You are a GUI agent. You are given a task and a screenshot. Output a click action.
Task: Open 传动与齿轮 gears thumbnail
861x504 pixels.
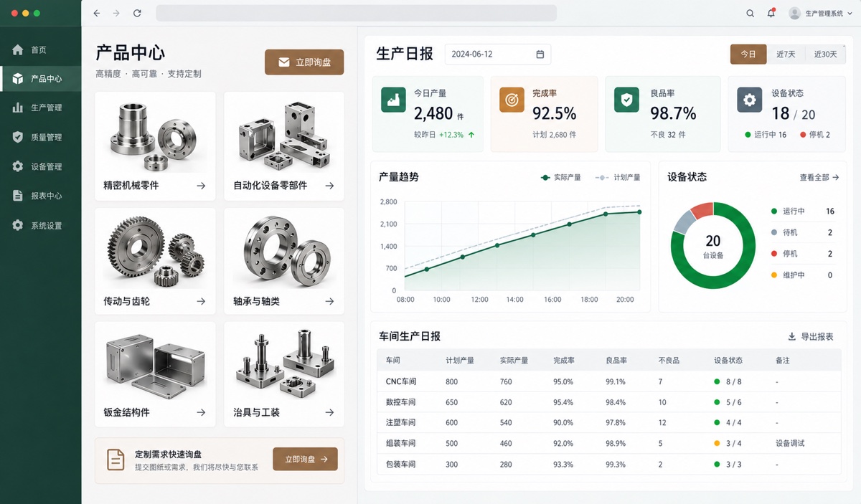pos(155,249)
